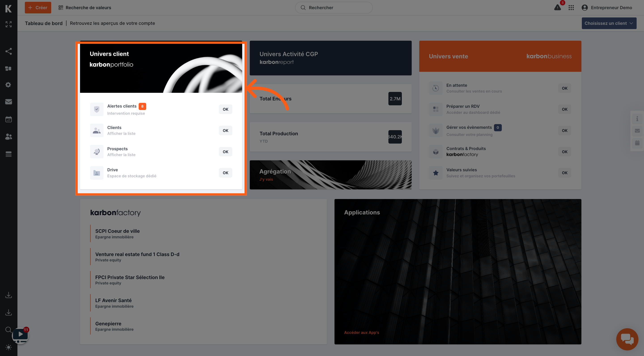Click the envelope icon on right edge

click(637, 131)
